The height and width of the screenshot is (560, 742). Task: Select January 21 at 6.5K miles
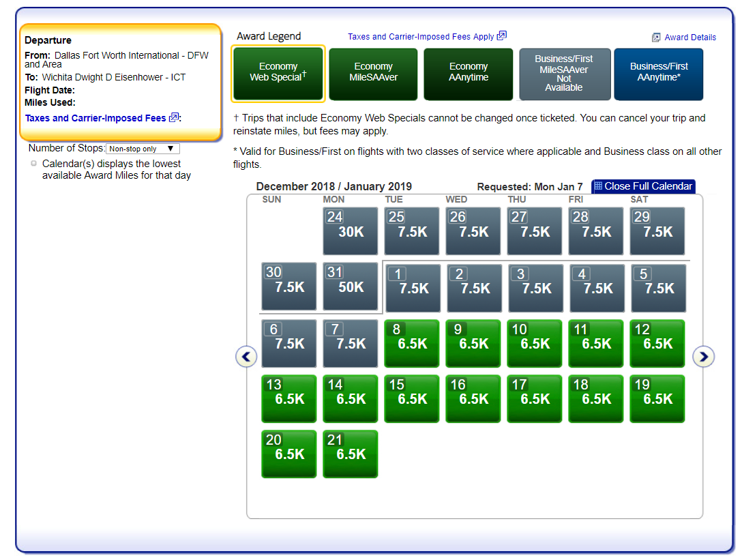tap(350, 454)
